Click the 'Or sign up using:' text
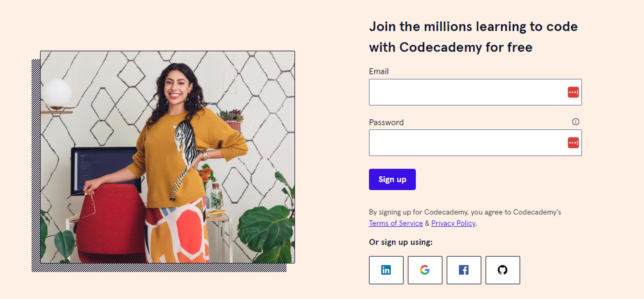Viewport: 644px width, 299px height. point(401,242)
